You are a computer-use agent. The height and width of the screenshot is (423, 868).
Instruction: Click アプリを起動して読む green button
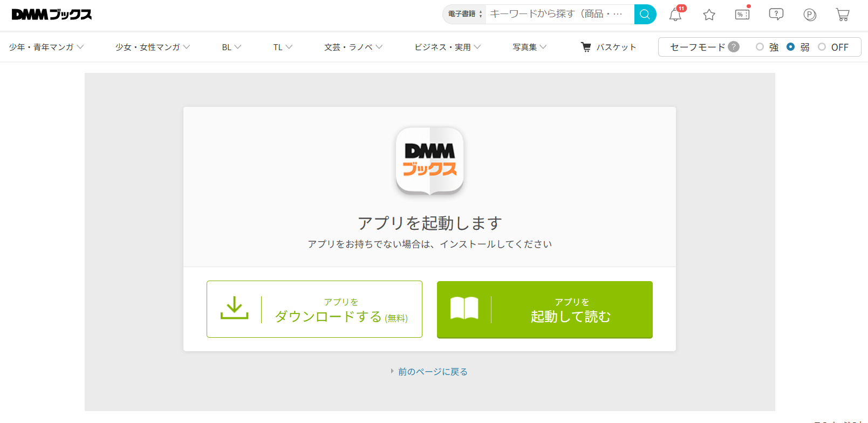[545, 310]
